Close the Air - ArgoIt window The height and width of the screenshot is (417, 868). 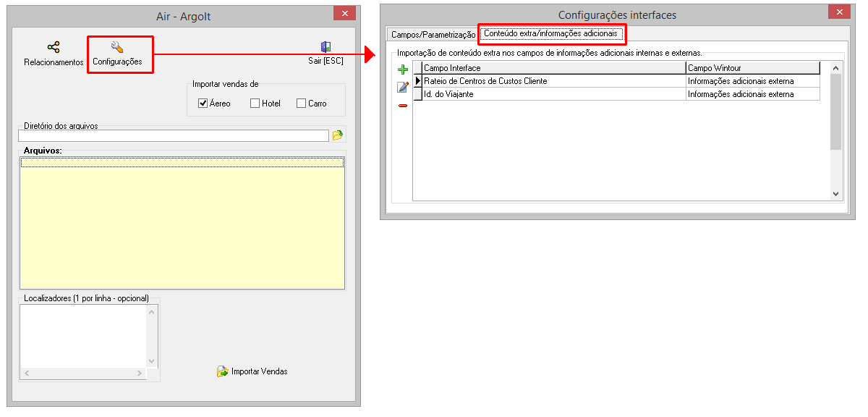[344, 13]
